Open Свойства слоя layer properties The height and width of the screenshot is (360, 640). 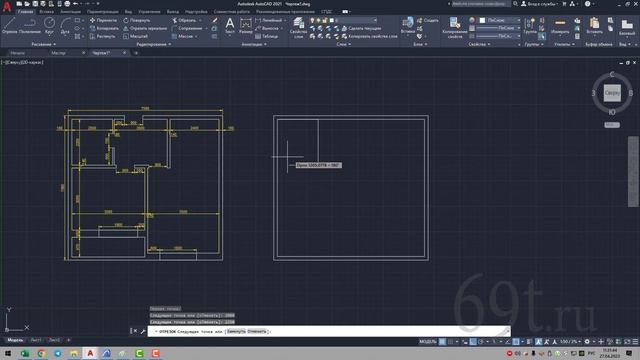coord(298,28)
